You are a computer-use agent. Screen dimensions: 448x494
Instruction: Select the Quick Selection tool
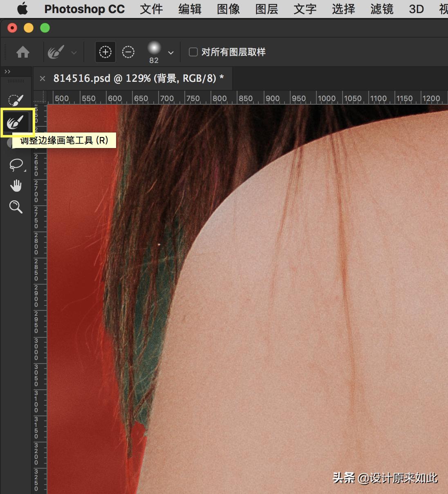click(16, 99)
